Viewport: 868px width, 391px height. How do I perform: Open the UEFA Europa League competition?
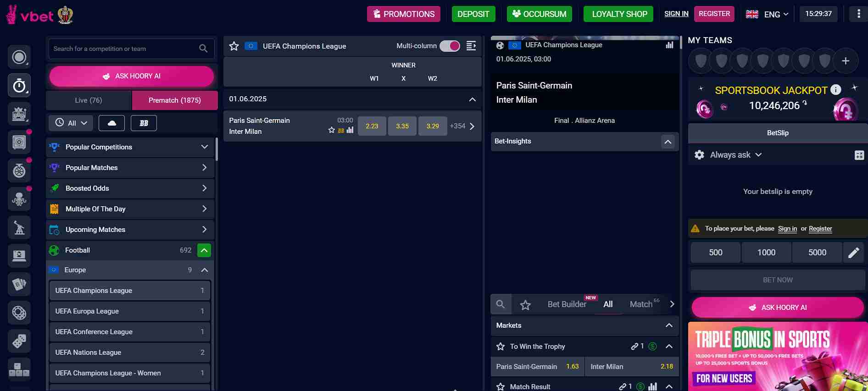[x=130, y=311]
